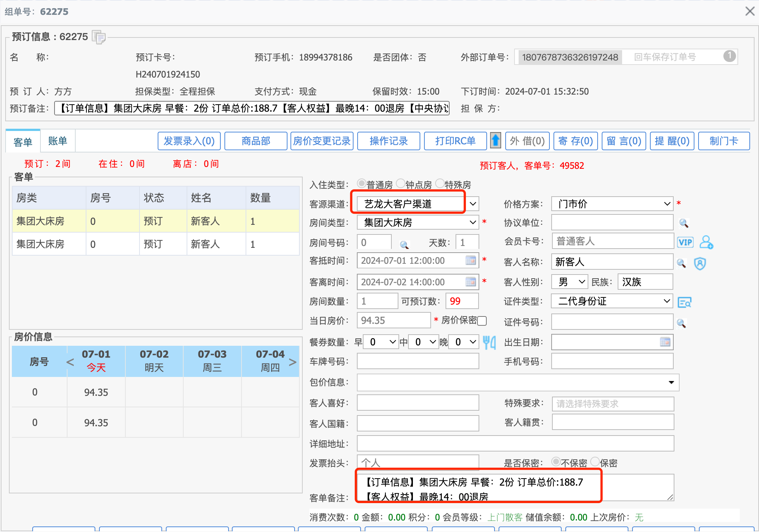
Task: Open calendar for 客抵时间 field
Action: click(x=471, y=260)
